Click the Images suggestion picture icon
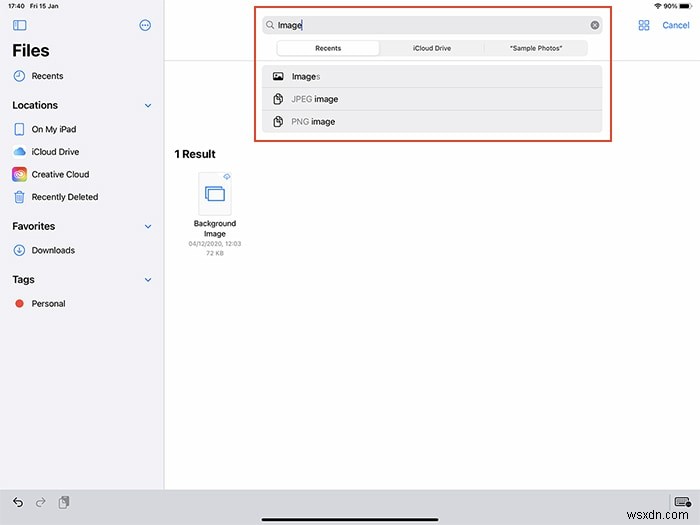The height and width of the screenshot is (525, 700). point(278,76)
